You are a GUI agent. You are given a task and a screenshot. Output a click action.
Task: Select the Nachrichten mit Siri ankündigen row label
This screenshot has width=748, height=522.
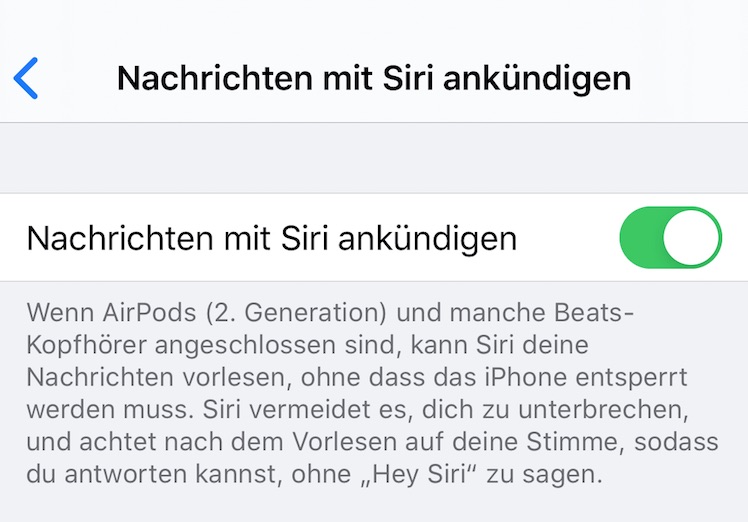272,238
